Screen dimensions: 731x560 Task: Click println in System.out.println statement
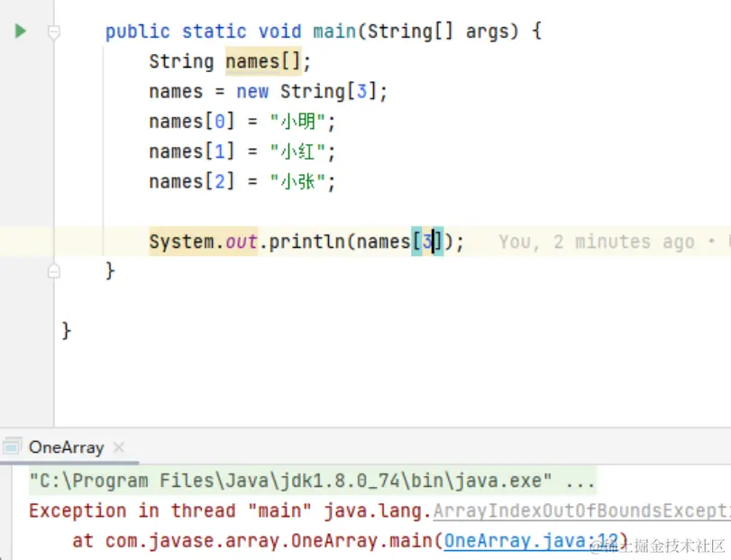point(306,242)
